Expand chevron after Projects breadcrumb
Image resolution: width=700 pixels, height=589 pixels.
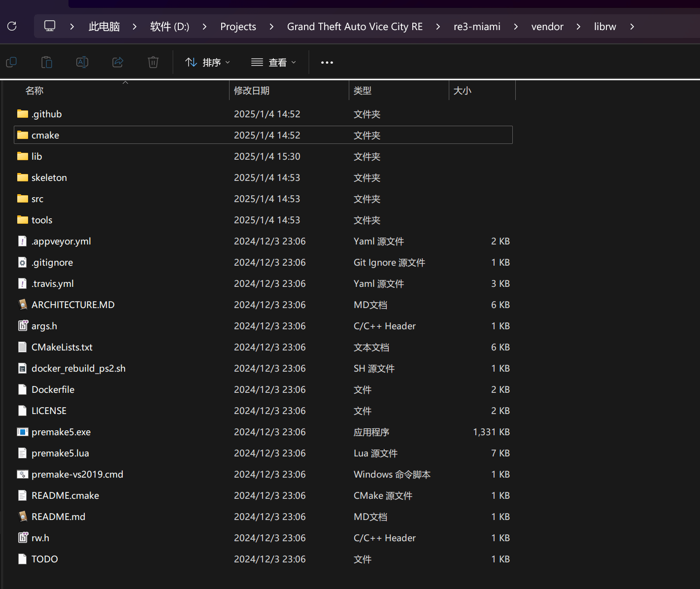(x=271, y=27)
